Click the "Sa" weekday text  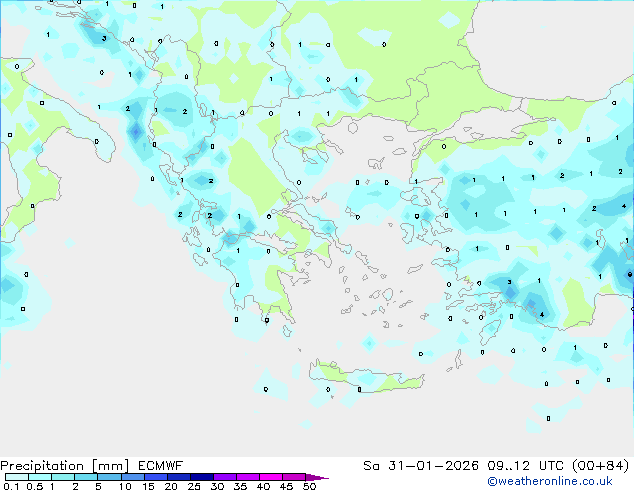click(371, 466)
